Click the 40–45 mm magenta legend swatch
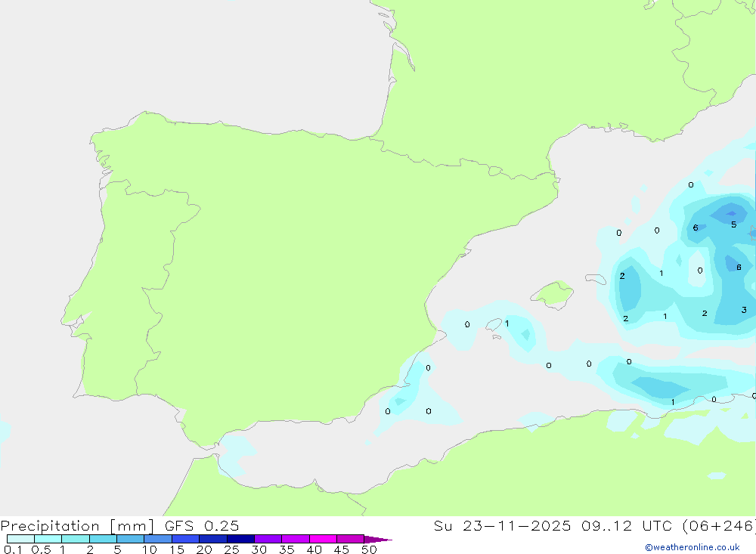Image resolution: width=756 pixels, height=554 pixels. [323, 539]
